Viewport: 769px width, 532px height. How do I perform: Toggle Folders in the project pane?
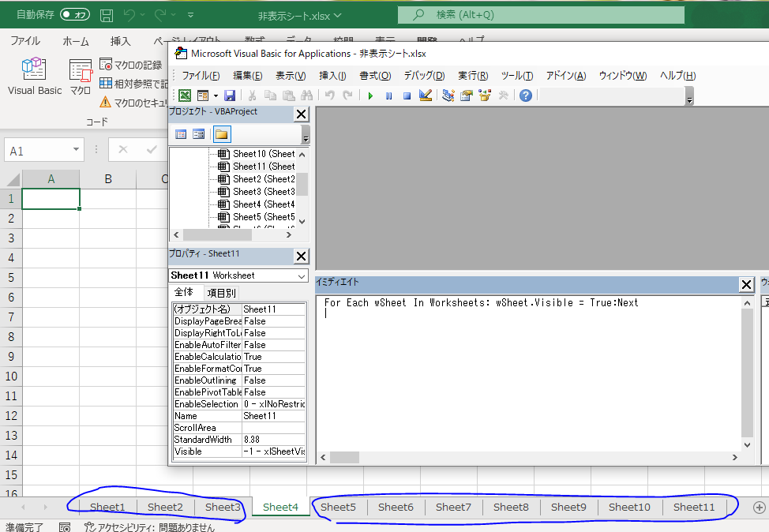click(x=222, y=134)
